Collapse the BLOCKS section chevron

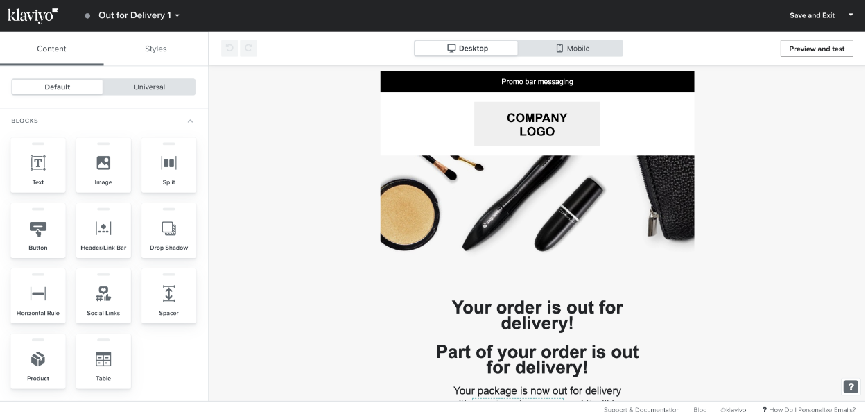[x=190, y=121]
